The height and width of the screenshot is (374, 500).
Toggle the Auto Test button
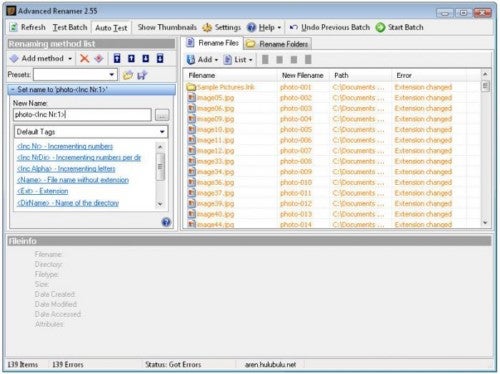coord(111,28)
